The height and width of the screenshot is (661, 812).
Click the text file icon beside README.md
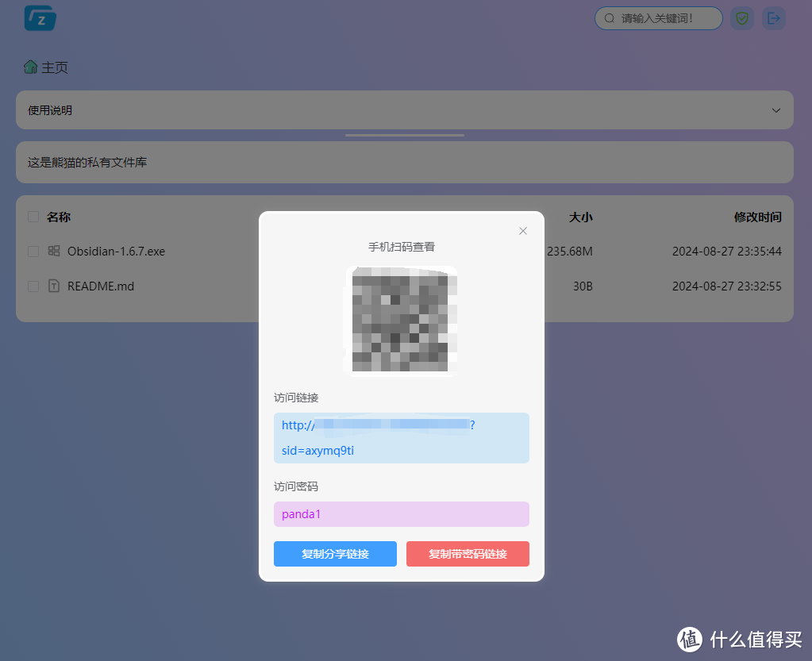click(54, 286)
